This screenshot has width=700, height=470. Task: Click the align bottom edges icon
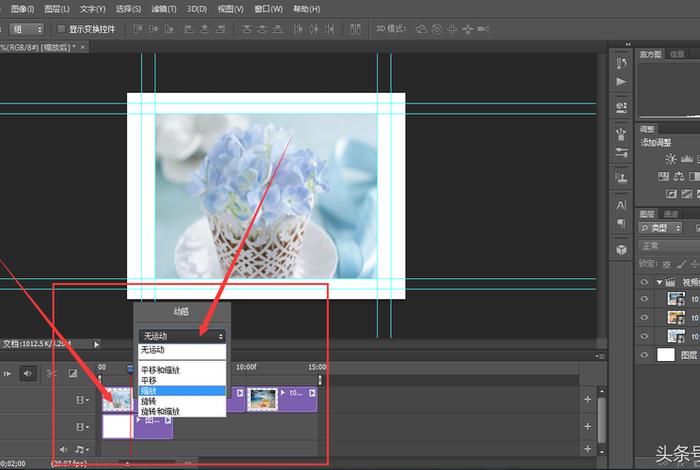pyautogui.click(x=169, y=29)
